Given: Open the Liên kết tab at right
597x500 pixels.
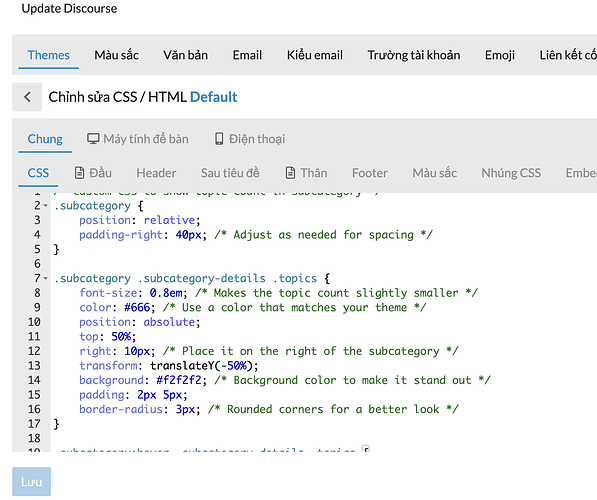Looking at the screenshot, I should coord(568,55).
